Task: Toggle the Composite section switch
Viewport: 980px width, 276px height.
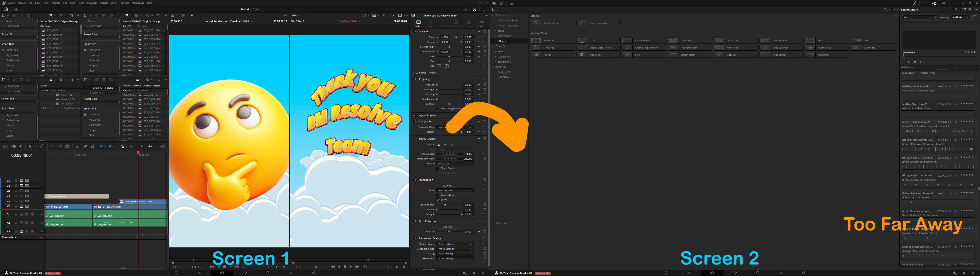Action: [x=415, y=122]
